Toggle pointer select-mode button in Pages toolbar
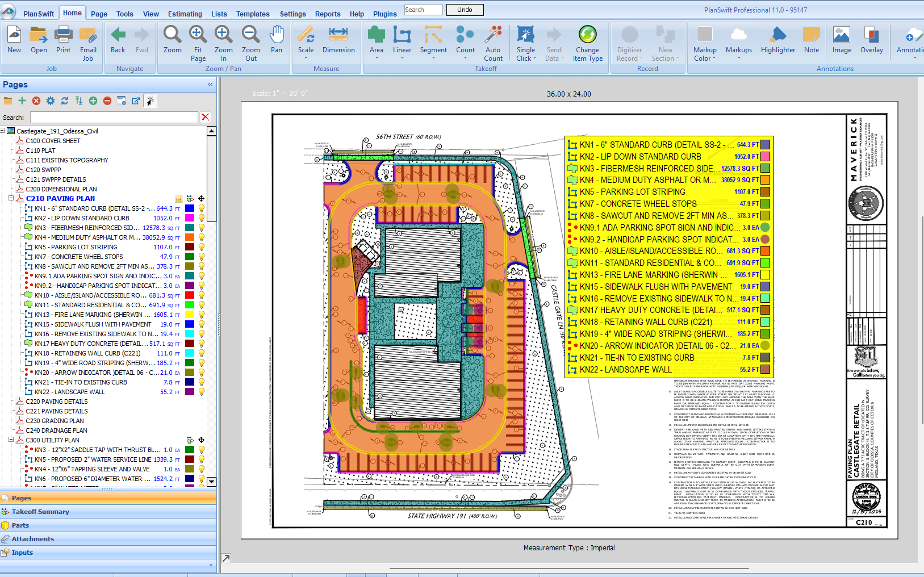The image size is (924, 577). coord(150,101)
